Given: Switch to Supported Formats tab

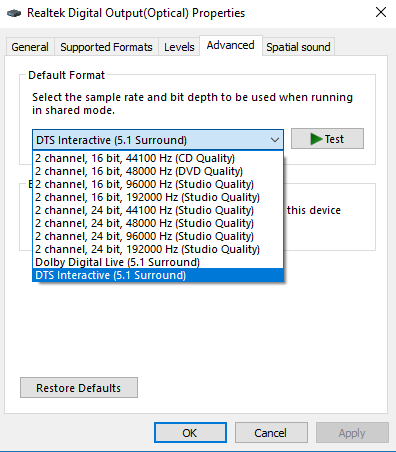Looking at the screenshot, I should [106, 47].
